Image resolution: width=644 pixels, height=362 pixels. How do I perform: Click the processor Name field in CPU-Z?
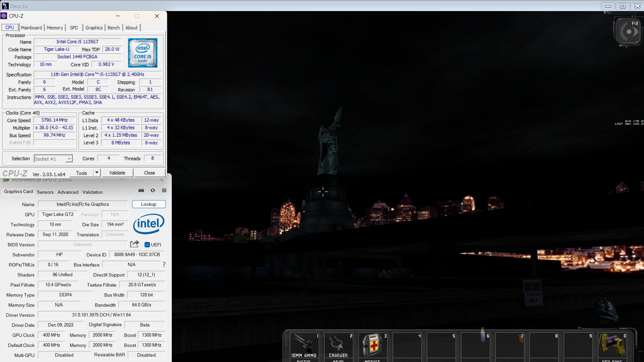pos(77,42)
